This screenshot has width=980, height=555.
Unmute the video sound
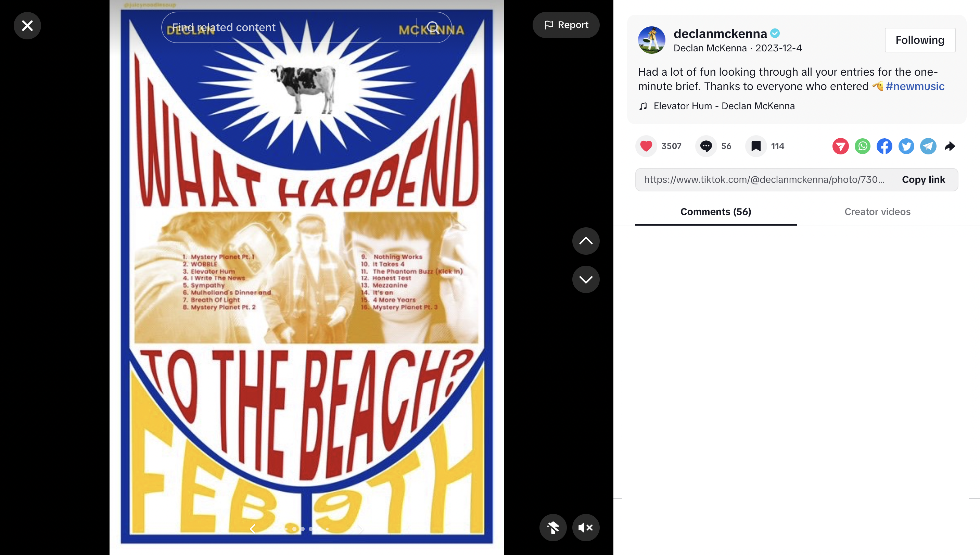tap(586, 528)
